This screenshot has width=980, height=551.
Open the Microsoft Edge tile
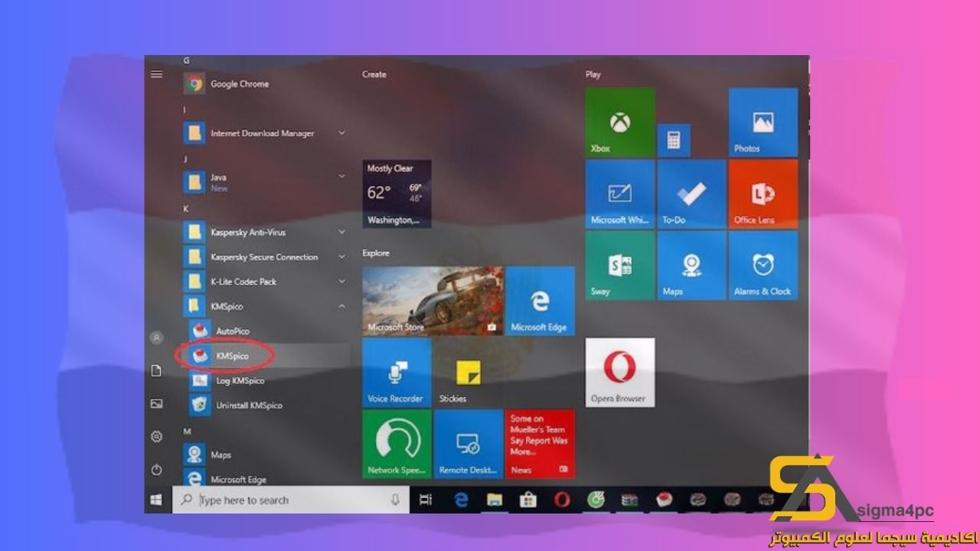point(540,301)
